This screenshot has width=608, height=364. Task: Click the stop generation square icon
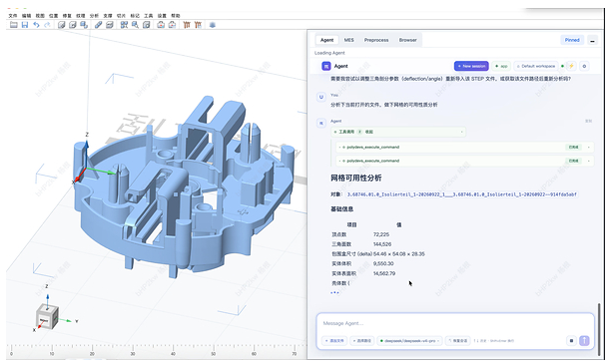click(x=571, y=341)
